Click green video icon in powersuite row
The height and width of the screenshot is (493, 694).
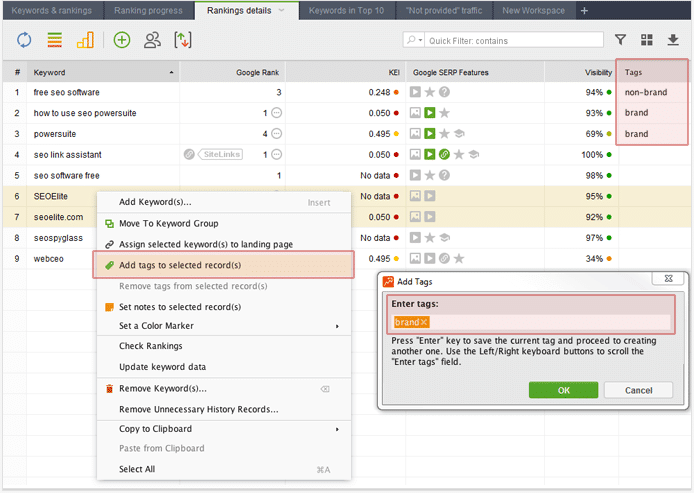pos(430,134)
